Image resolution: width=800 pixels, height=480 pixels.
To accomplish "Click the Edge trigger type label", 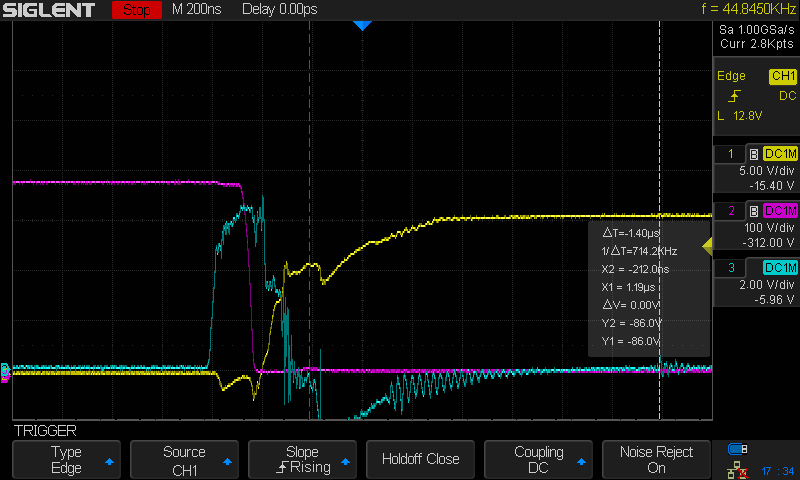I will point(731,76).
